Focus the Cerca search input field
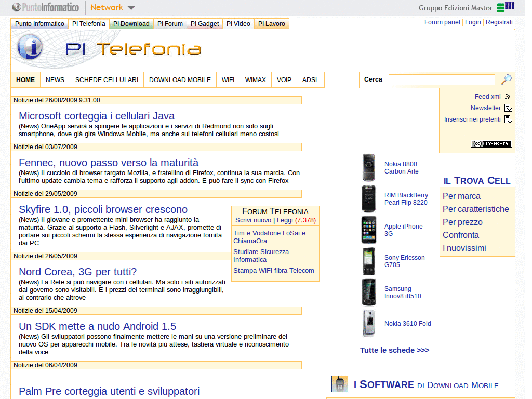This screenshot has height=399, width=532. pyautogui.click(x=442, y=79)
